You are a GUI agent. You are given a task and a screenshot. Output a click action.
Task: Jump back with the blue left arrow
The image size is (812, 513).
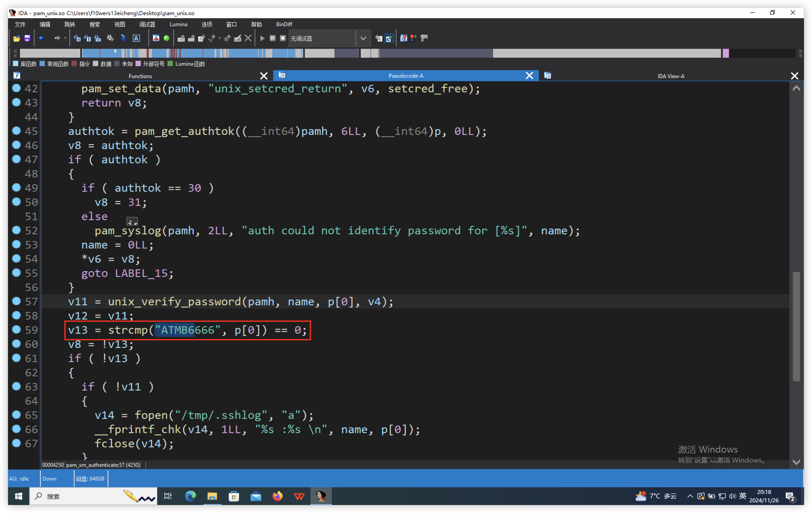[42, 38]
